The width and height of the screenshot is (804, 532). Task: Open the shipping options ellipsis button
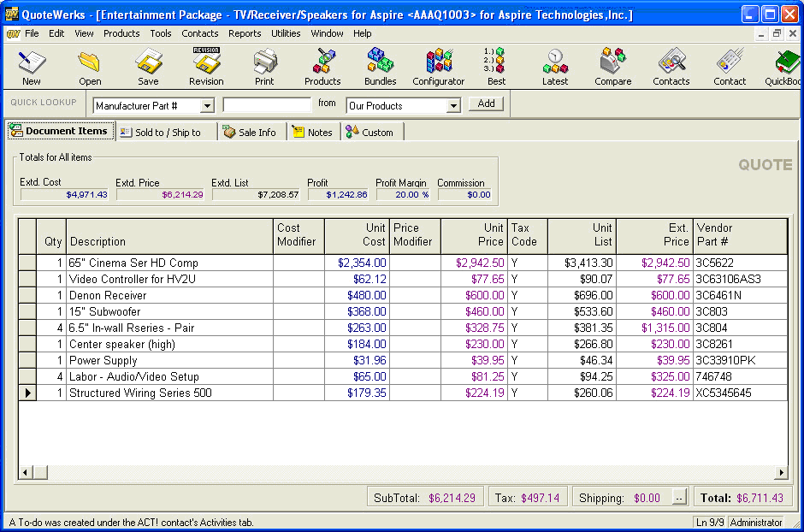click(679, 498)
